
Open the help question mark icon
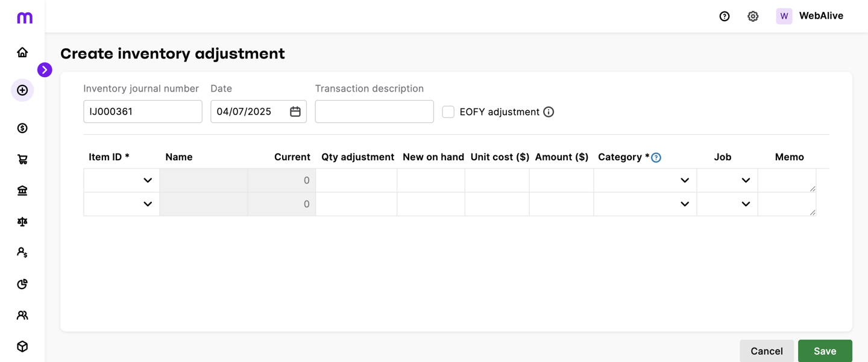click(725, 16)
